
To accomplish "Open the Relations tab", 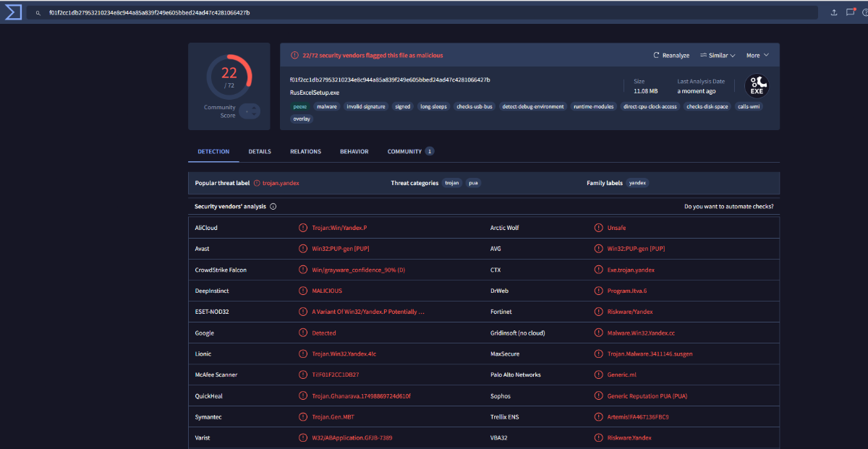I will 305,152.
